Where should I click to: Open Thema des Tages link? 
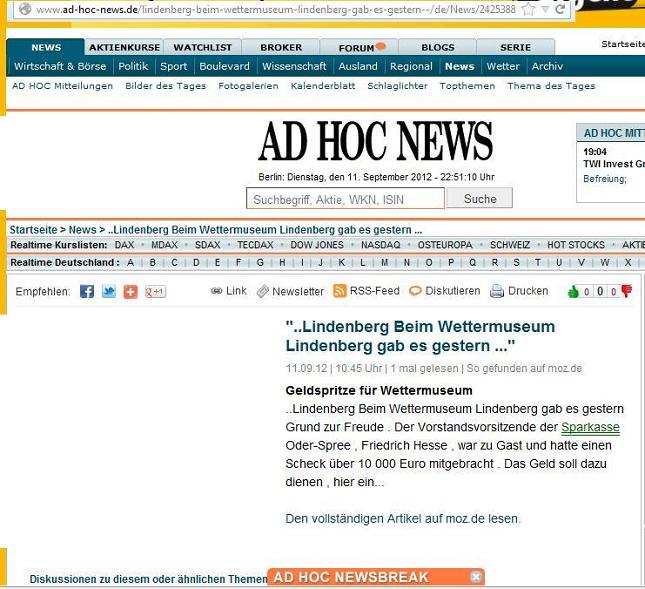[x=551, y=86]
